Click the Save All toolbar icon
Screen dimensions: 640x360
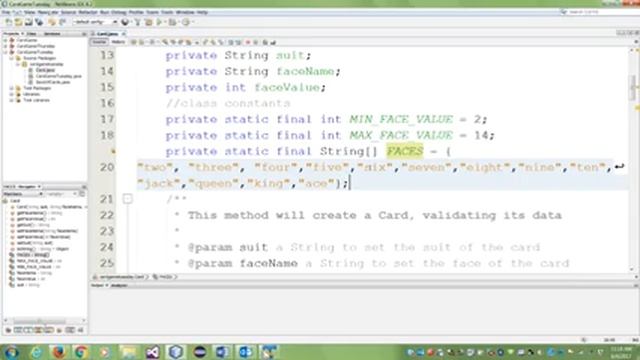click(39, 22)
